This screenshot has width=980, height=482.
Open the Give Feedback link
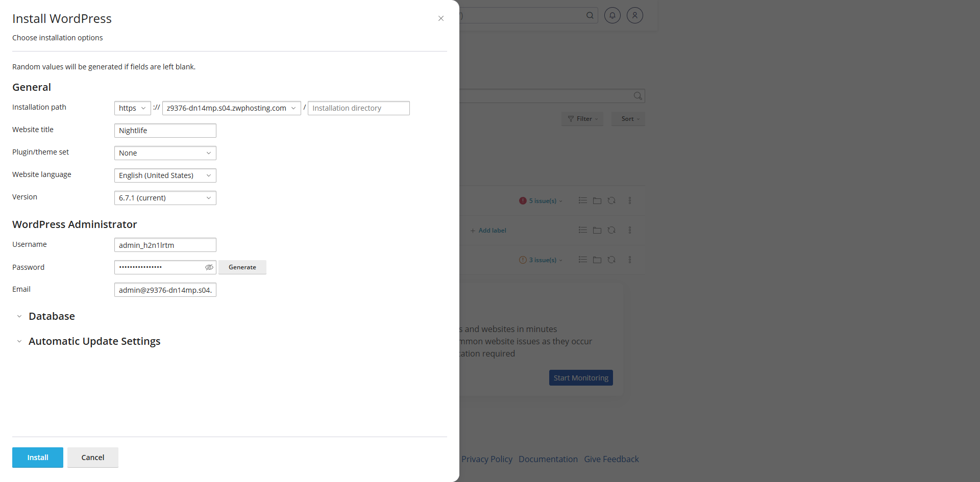click(611, 459)
